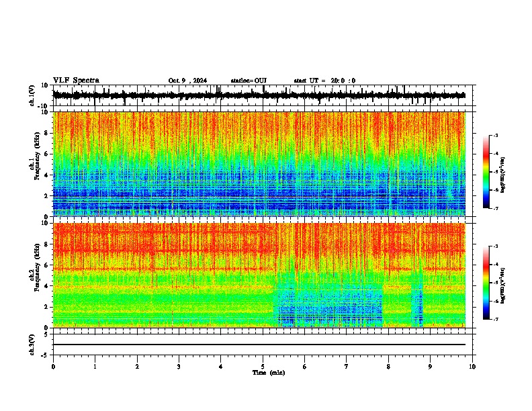Click the ch.1 colorbar log PSD label
The image size is (532, 411).
503,175
